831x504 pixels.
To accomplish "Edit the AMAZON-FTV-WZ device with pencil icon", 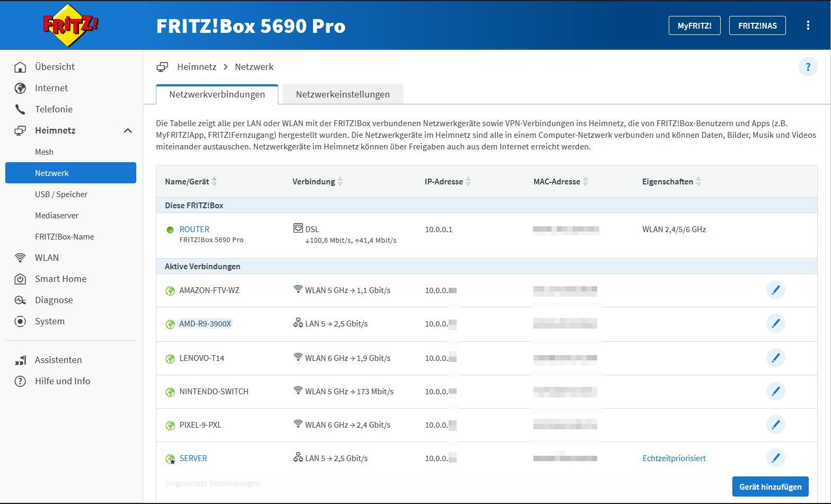I will [775, 290].
